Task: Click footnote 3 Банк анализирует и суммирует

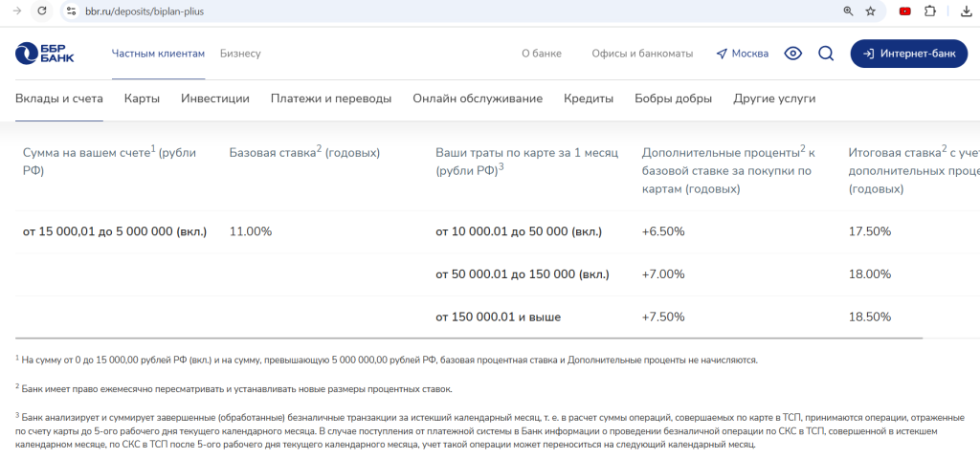Action: (x=490, y=431)
